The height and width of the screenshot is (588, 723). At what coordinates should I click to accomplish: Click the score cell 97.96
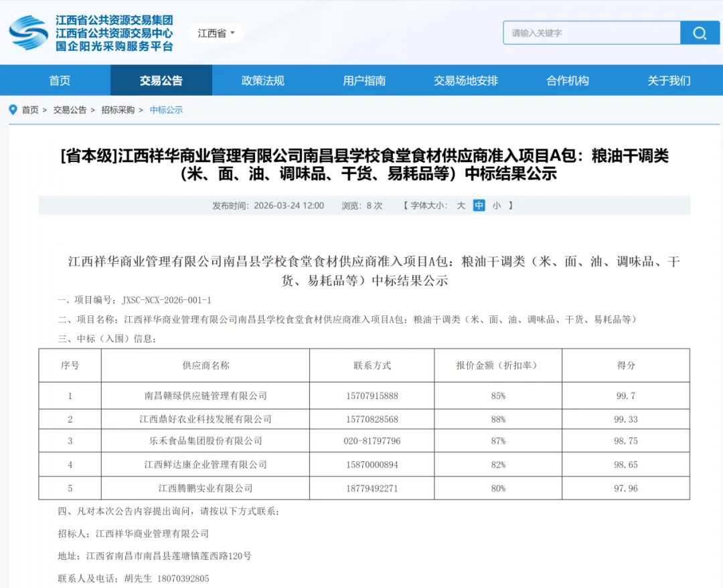626,488
